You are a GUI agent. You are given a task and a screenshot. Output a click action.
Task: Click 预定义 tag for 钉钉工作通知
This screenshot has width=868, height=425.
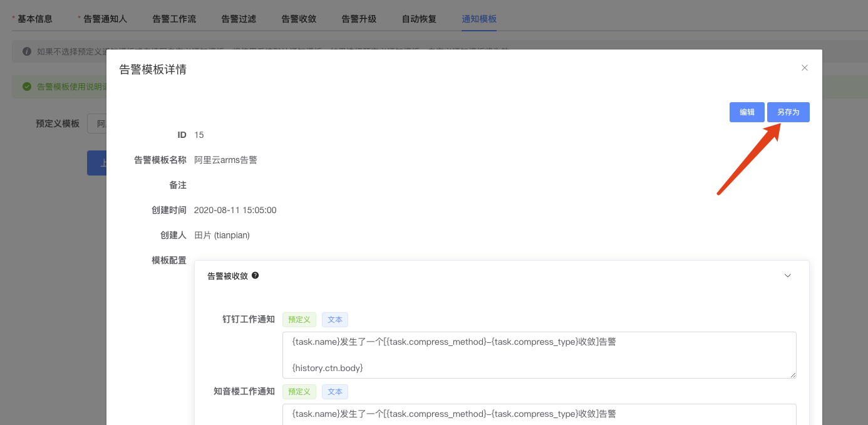click(299, 320)
